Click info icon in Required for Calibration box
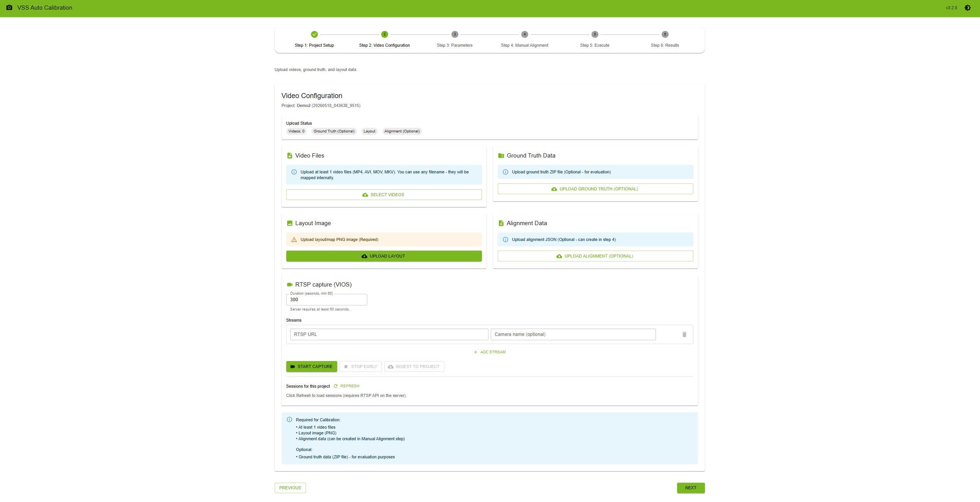This screenshot has height=502, width=980. pyautogui.click(x=289, y=420)
